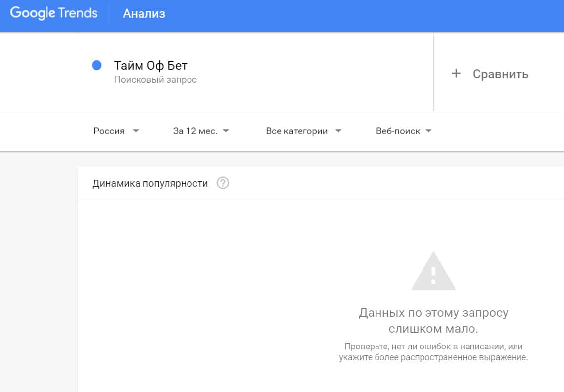Expand the За 12 мес. time range
564x392 pixels.
(195, 131)
